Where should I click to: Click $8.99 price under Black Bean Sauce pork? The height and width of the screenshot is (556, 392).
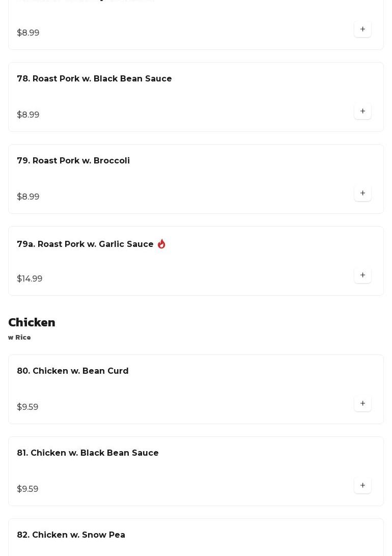tap(28, 115)
